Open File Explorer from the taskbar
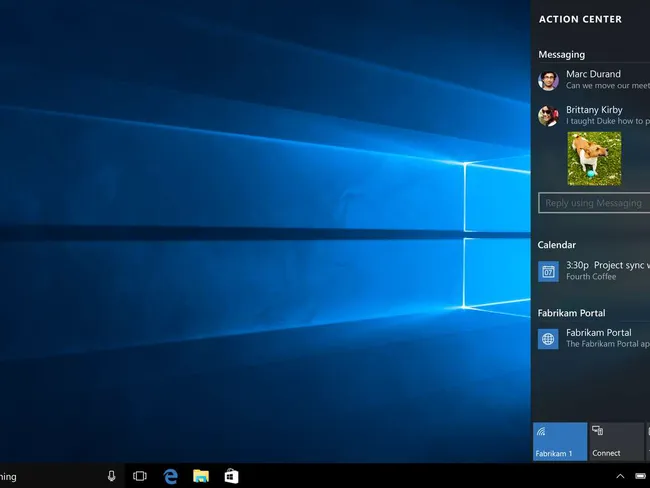Screen dimensions: 650x488 (200, 476)
